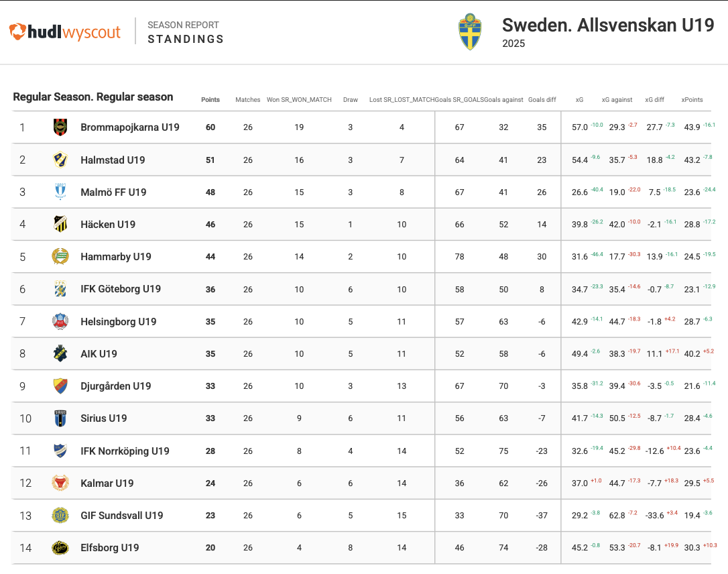Image resolution: width=728 pixels, height=574 pixels.
Task: Click the xPoints column header
Action: (x=692, y=100)
